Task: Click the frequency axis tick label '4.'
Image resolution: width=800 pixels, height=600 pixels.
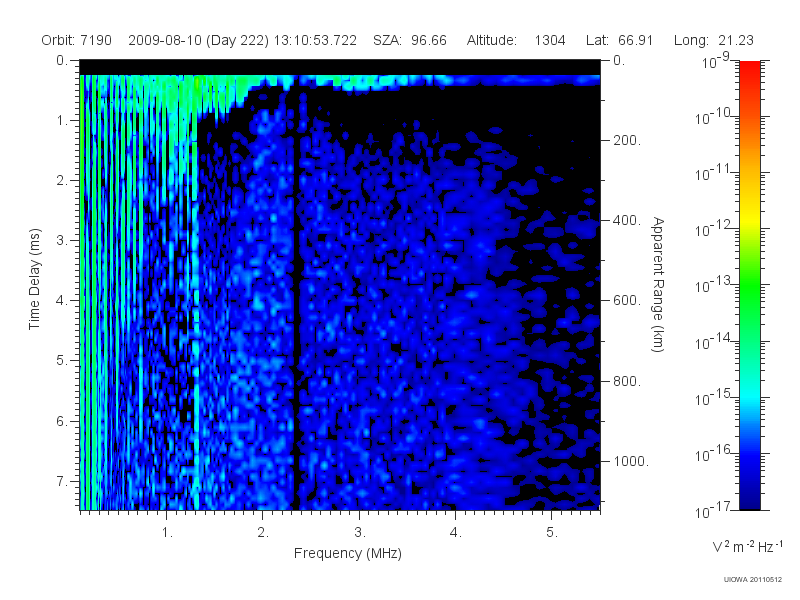Action: [x=456, y=533]
